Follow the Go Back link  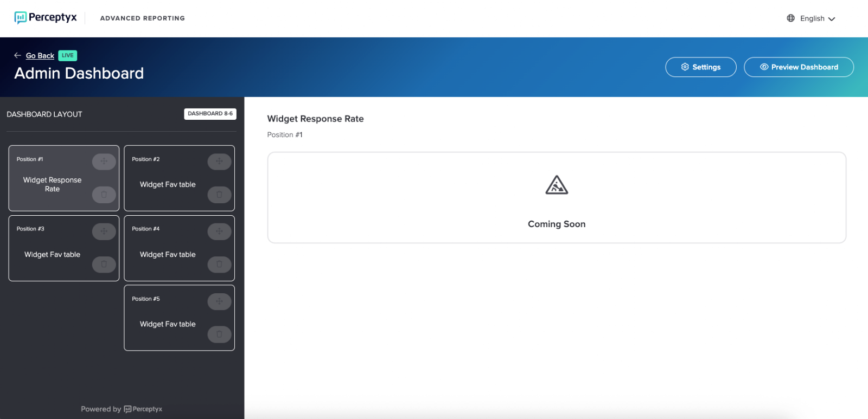click(40, 56)
